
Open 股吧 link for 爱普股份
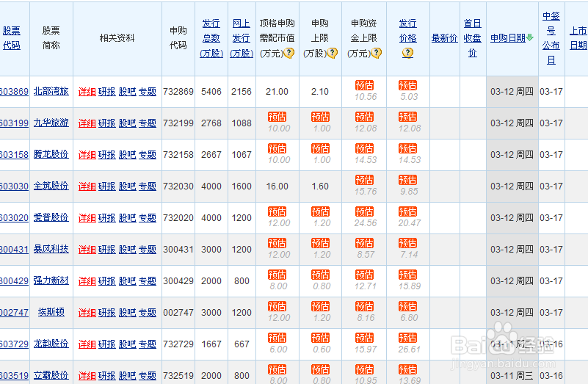coord(127,217)
